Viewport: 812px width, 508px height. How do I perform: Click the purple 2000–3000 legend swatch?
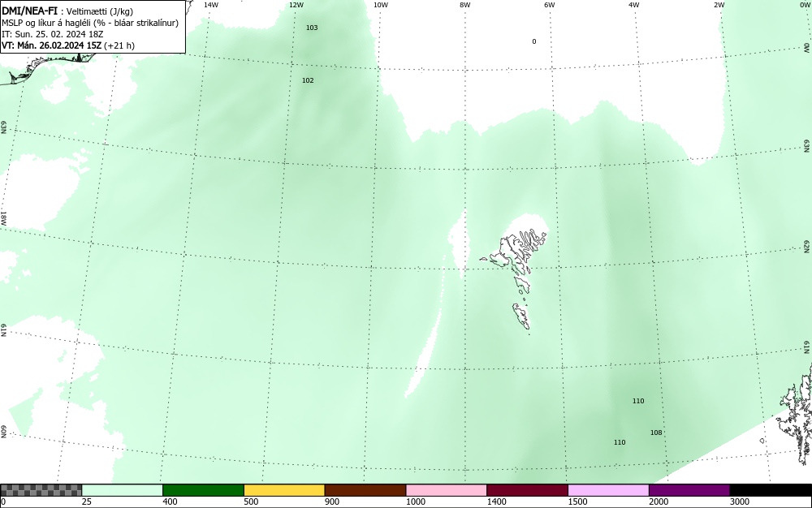(689, 490)
